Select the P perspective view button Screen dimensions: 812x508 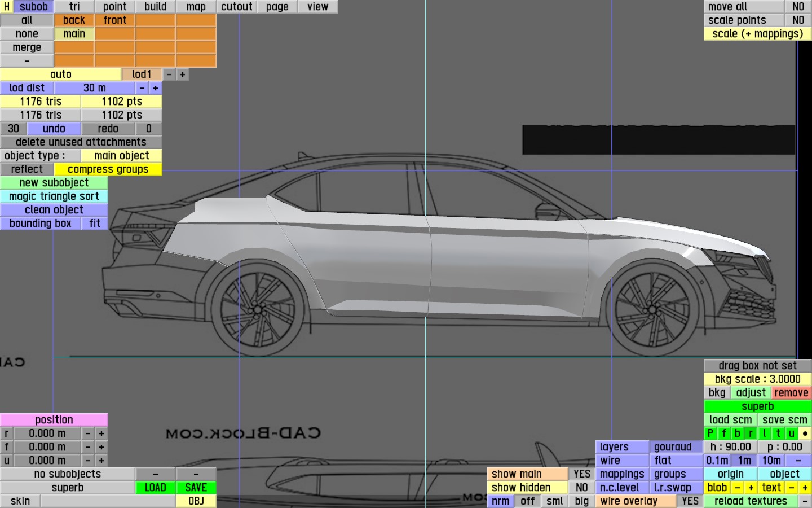click(x=710, y=433)
